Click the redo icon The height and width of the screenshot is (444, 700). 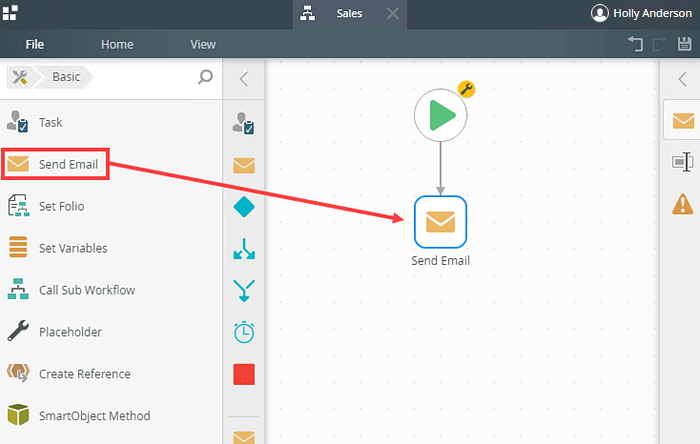[659, 44]
